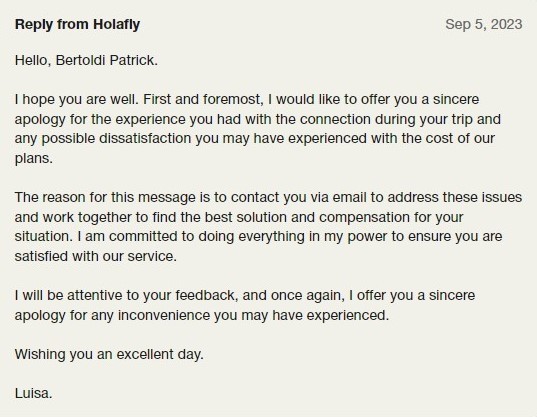Image resolution: width=537 pixels, height=417 pixels.
Task: Click the word 'connection' in the first paragraph
Action: pos(335,119)
